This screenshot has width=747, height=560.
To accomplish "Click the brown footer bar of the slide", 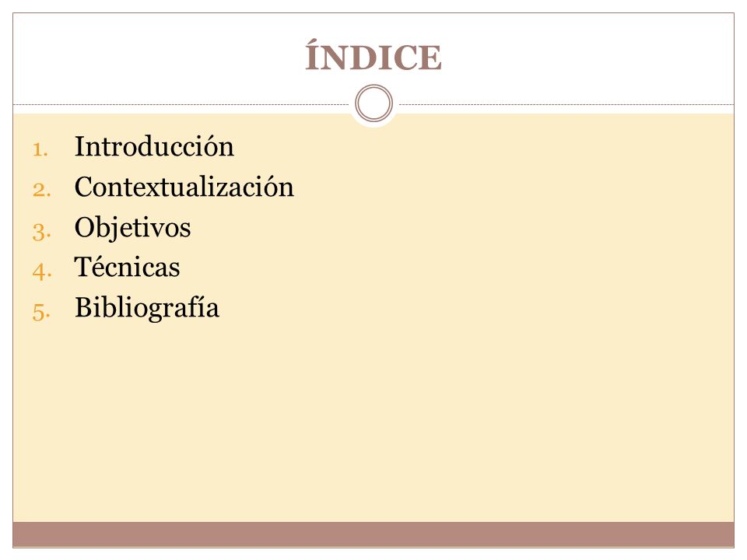I will [x=373, y=534].
